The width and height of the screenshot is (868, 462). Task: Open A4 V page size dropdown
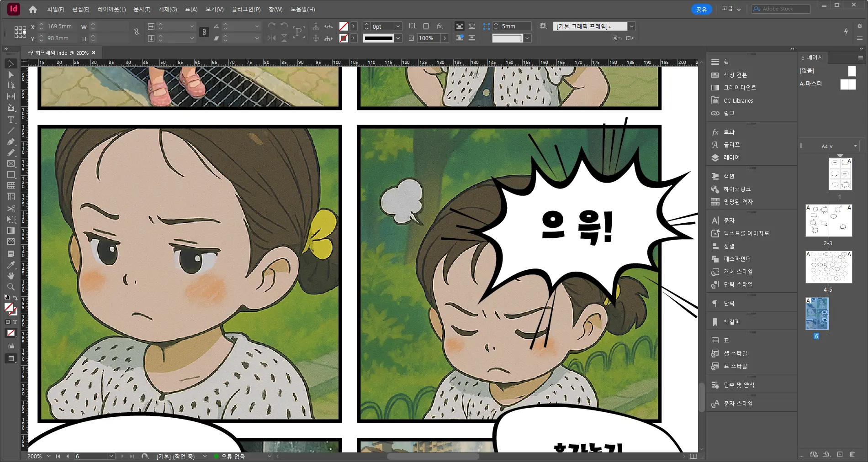855,146
